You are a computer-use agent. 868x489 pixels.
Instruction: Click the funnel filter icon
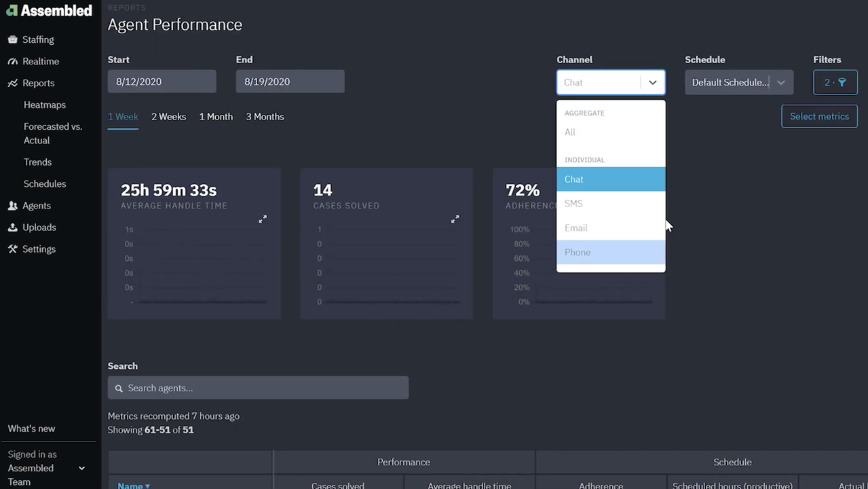(x=842, y=82)
